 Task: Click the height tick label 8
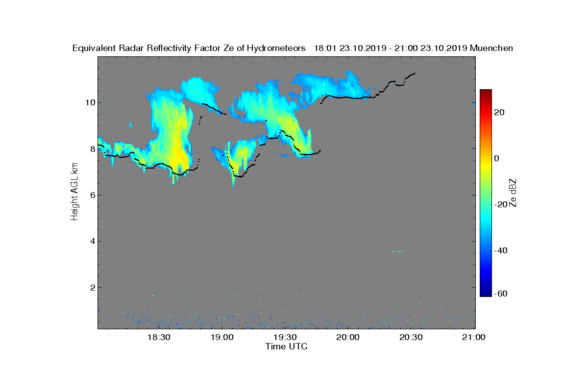click(x=92, y=148)
